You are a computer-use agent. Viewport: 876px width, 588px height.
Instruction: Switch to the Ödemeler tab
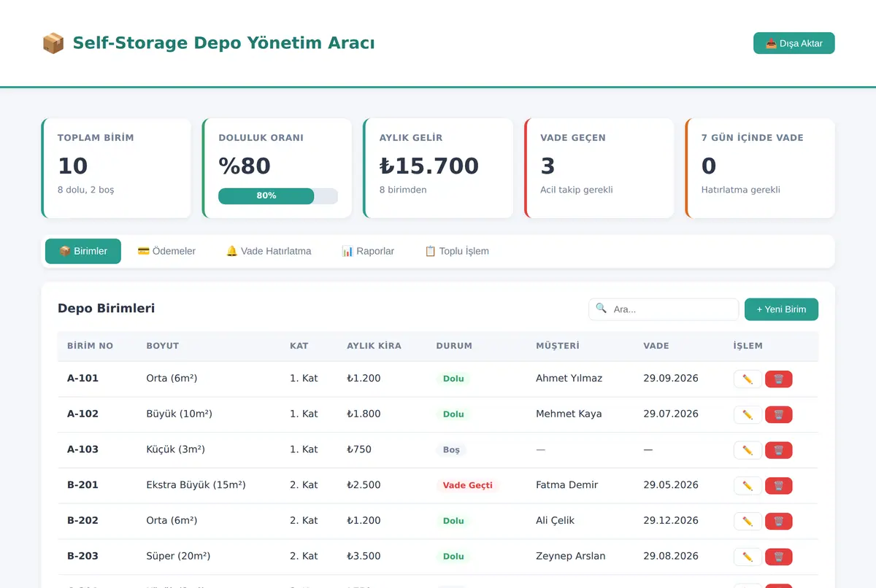click(x=166, y=251)
